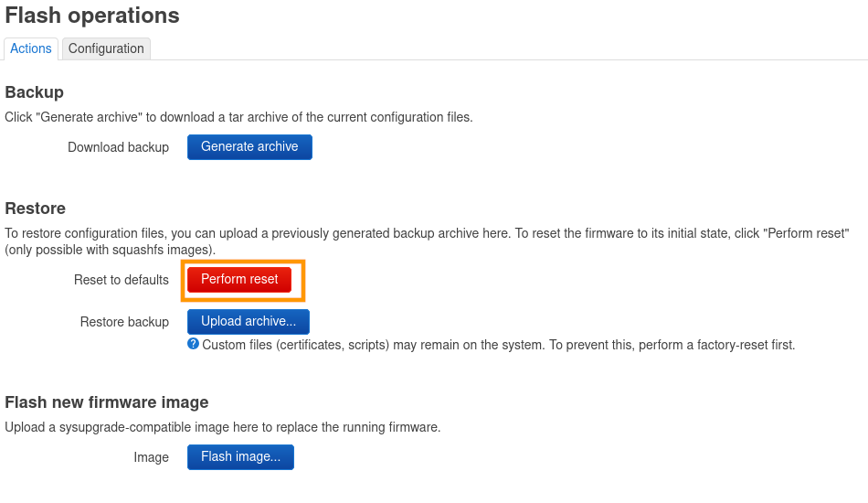
Task: Click the Custom files hint text
Action: click(498, 345)
